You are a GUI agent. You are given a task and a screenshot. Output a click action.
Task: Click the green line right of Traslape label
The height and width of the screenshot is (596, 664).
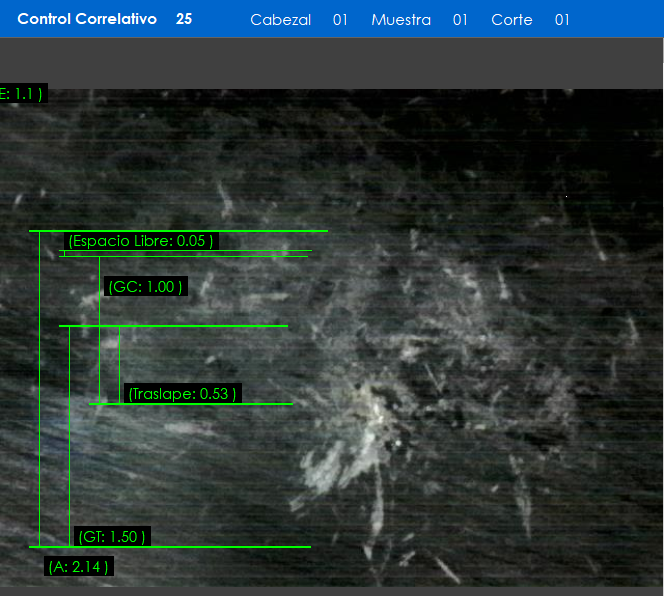click(x=268, y=404)
